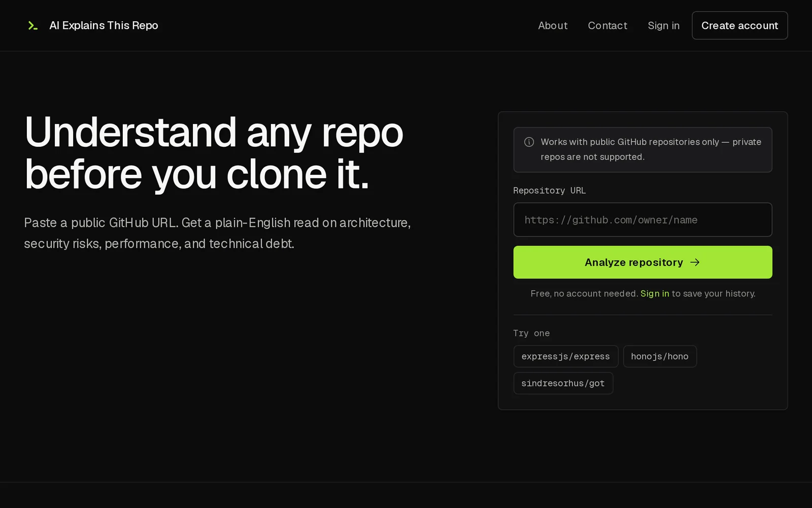Image resolution: width=812 pixels, height=508 pixels.
Task: Open the About page
Action: click(x=553, y=25)
